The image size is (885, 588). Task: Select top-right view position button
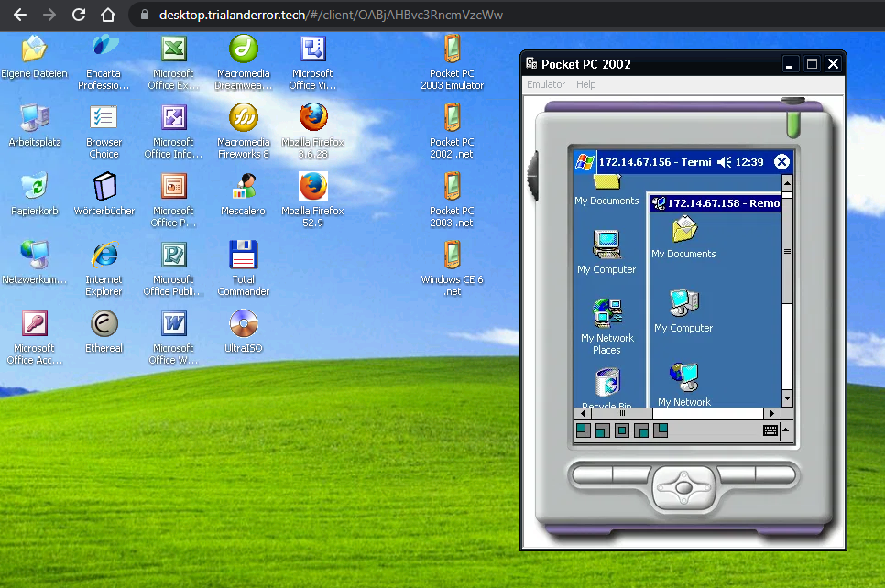661,430
